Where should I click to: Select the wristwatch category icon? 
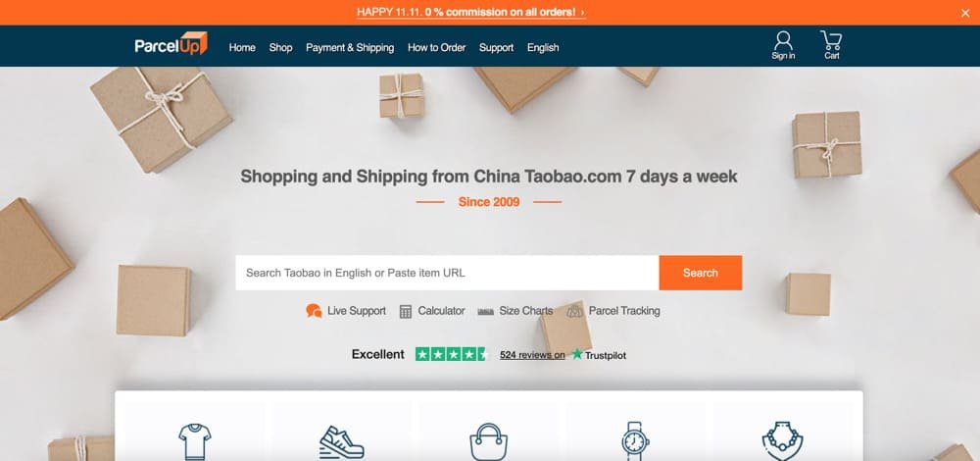click(x=635, y=441)
